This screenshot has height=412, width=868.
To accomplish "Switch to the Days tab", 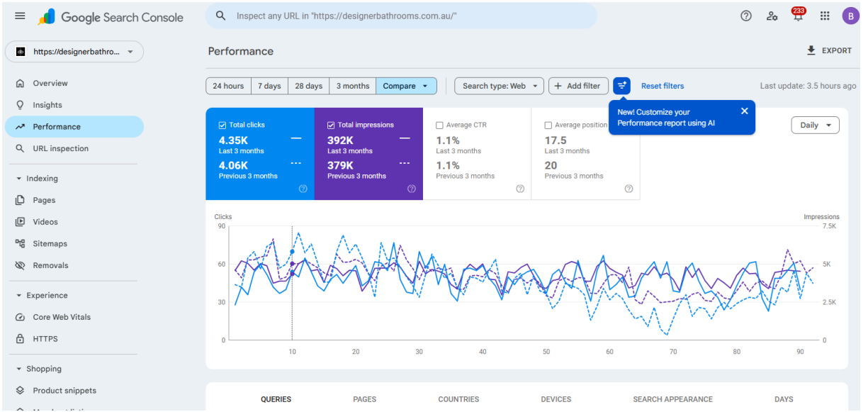I will click(x=784, y=399).
